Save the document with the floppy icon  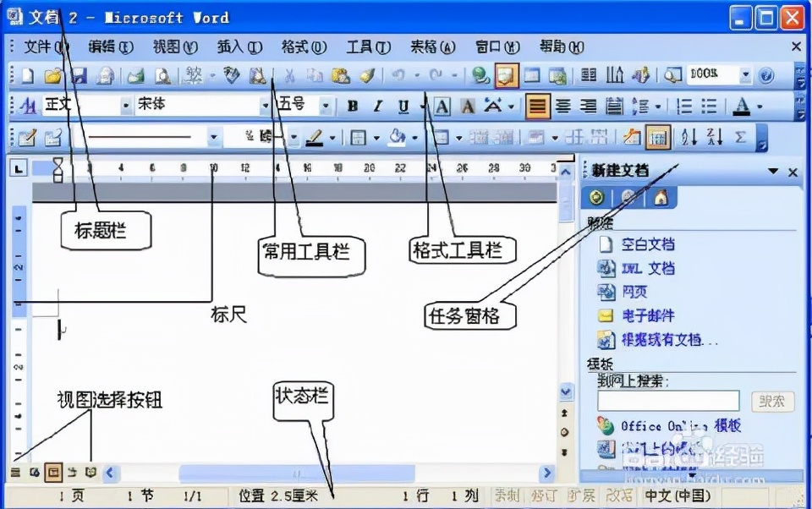(78, 75)
